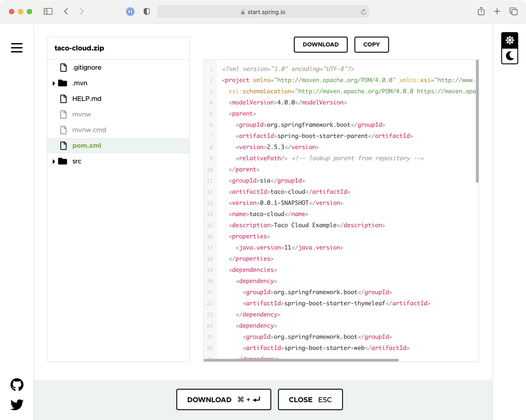
Task: Click the src folder icon
Action: click(63, 161)
